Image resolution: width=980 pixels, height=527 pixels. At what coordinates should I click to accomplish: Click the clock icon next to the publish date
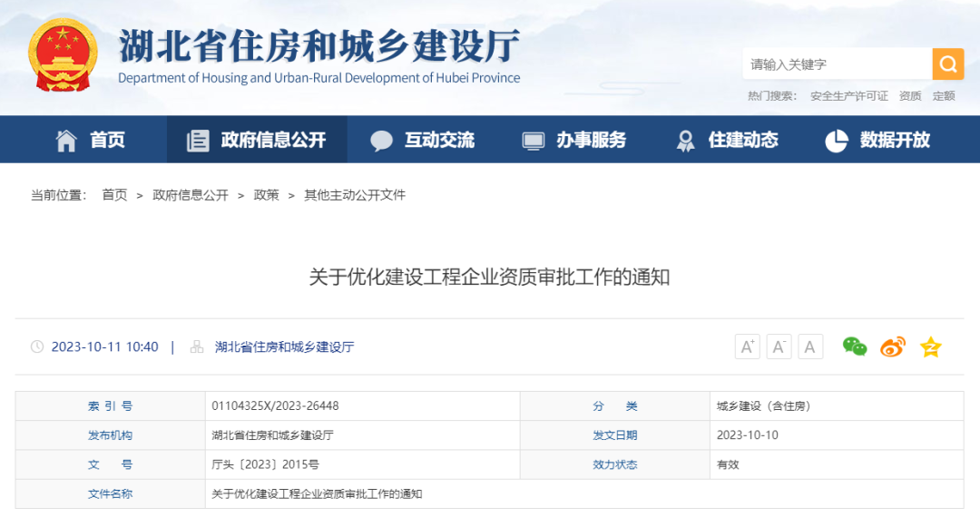click(x=36, y=346)
